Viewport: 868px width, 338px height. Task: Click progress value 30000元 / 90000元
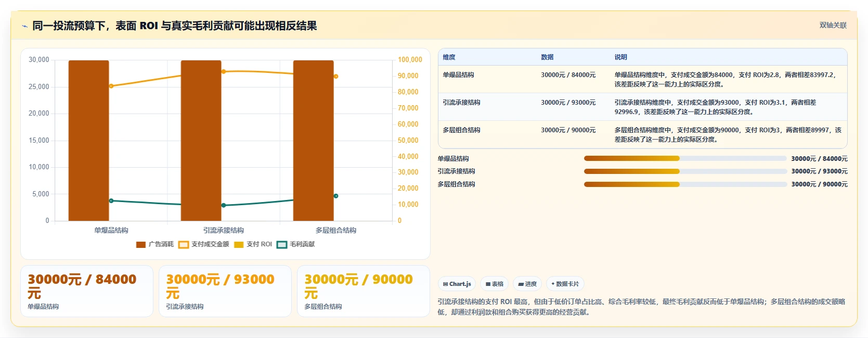click(x=819, y=184)
